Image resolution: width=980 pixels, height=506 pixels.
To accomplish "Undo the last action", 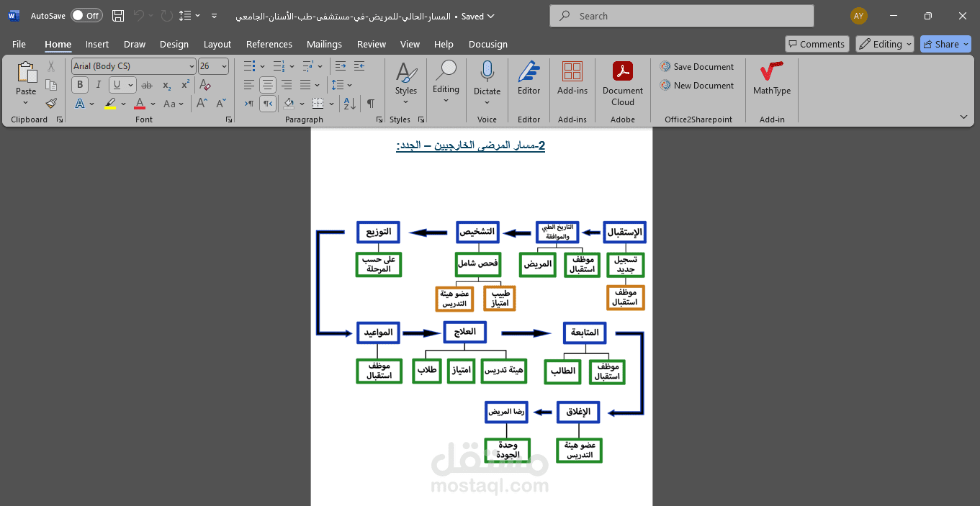I will [140, 16].
